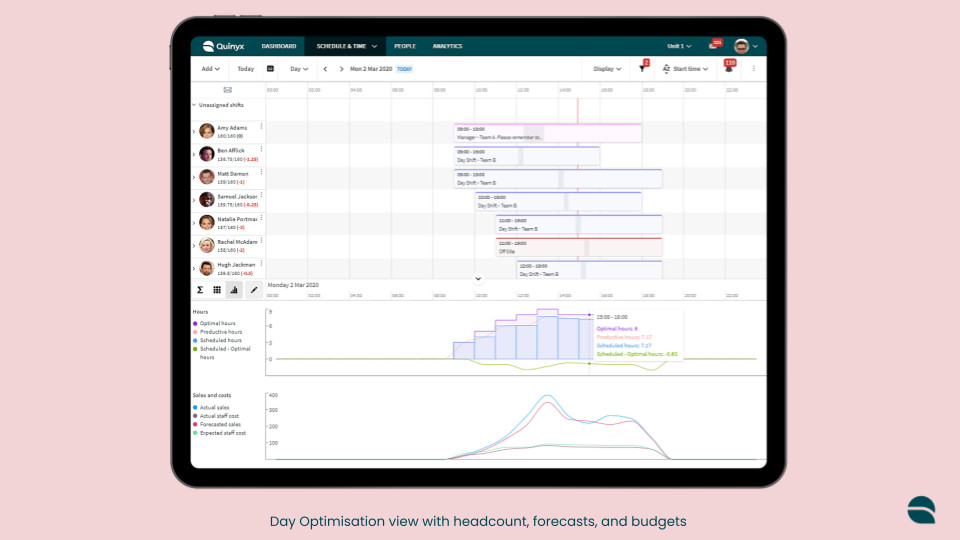Open the Display dropdown
This screenshot has width=960, height=540.
(607, 69)
